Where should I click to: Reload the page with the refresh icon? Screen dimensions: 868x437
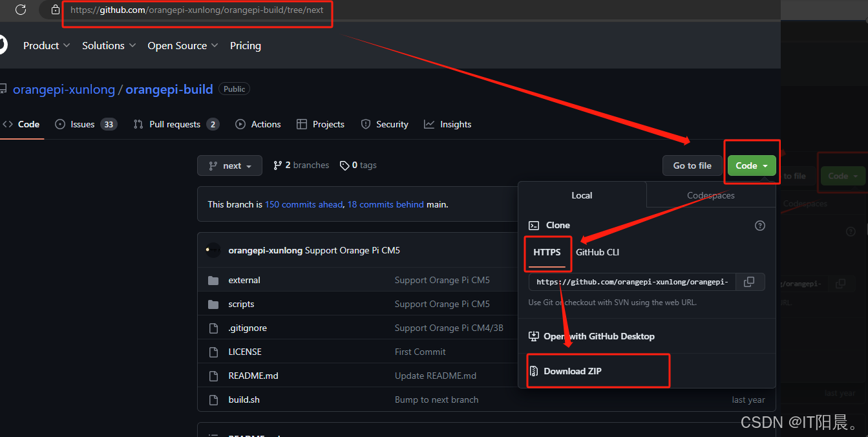tap(20, 10)
